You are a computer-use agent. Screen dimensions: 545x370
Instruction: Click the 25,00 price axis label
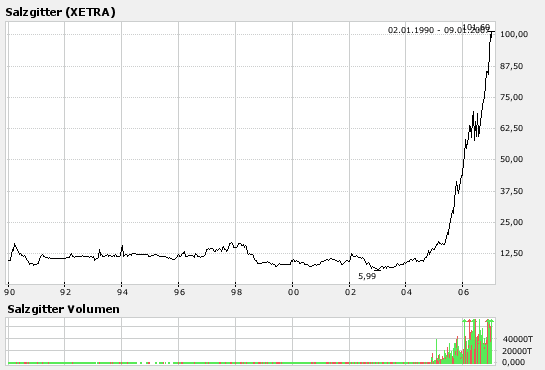(x=511, y=222)
